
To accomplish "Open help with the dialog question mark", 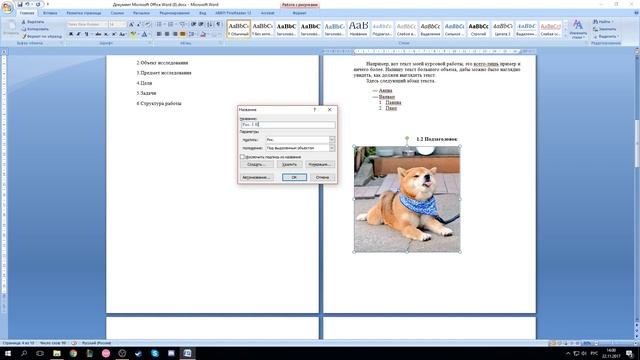I will pyautogui.click(x=314, y=109).
